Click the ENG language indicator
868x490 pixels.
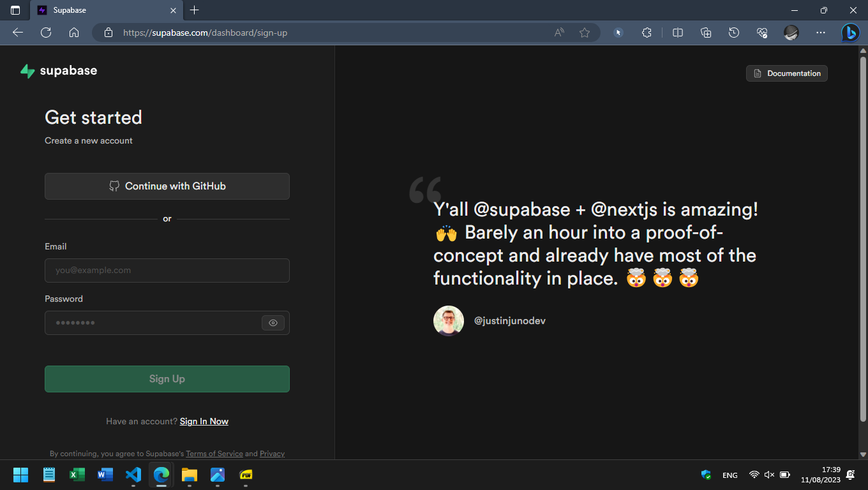point(730,475)
